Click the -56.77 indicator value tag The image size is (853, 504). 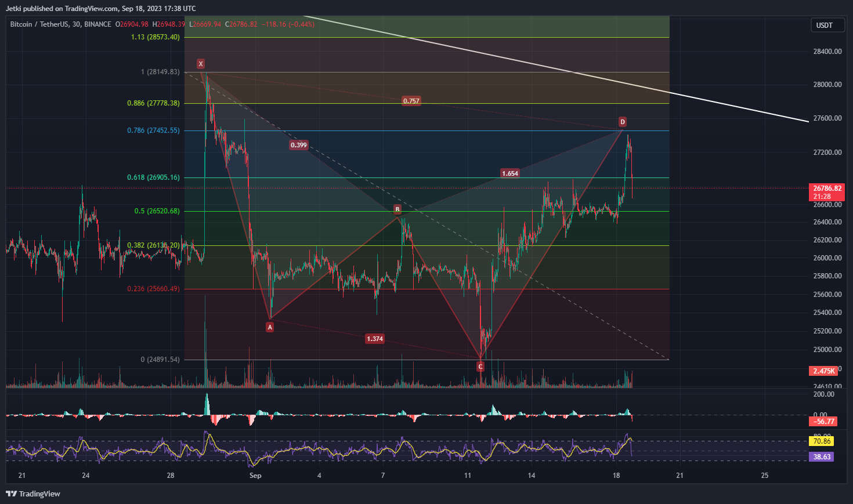[x=823, y=421]
